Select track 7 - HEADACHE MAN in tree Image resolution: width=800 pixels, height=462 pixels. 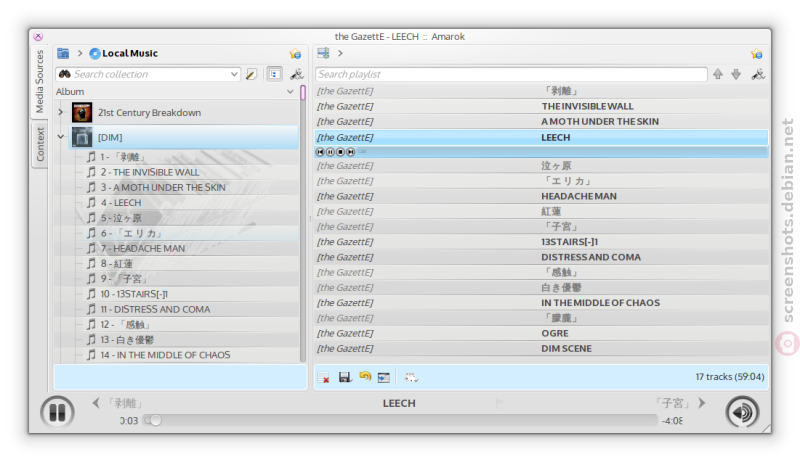point(143,248)
